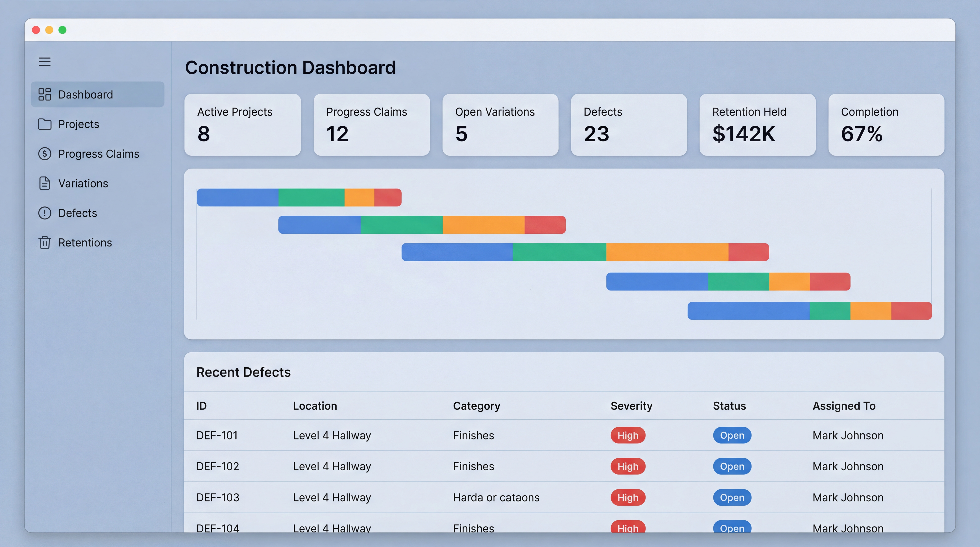
Task: Go to the Variations sidebar section
Action: click(x=83, y=183)
